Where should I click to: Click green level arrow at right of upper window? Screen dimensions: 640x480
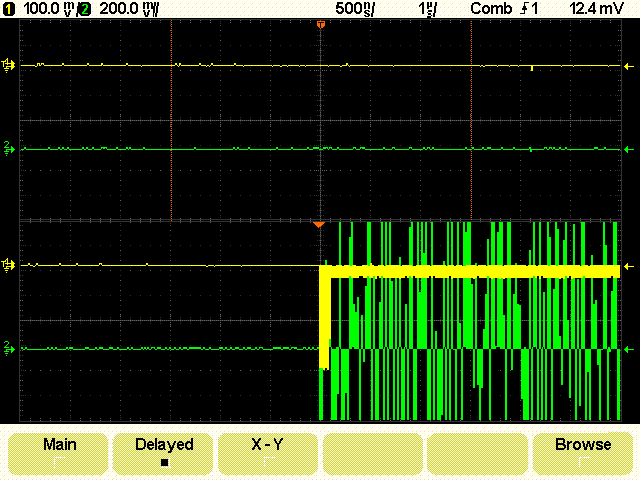[x=629, y=150]
